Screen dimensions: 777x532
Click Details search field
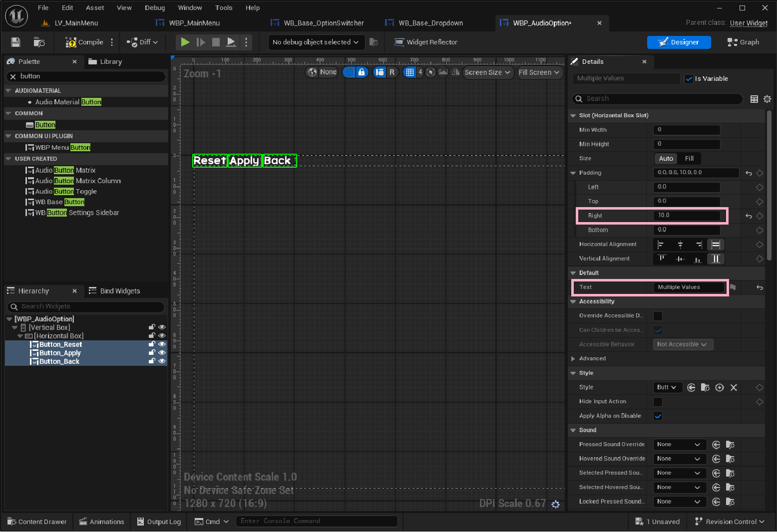658,99
